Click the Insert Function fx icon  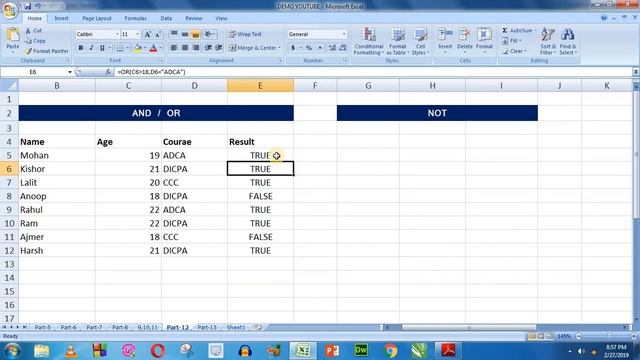coord(108,72)
